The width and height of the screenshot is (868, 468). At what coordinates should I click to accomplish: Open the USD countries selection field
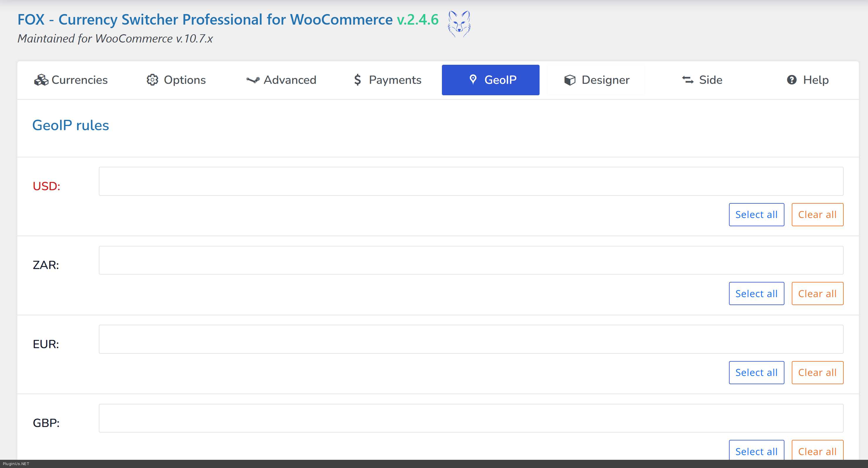click(x=471, y=181)
